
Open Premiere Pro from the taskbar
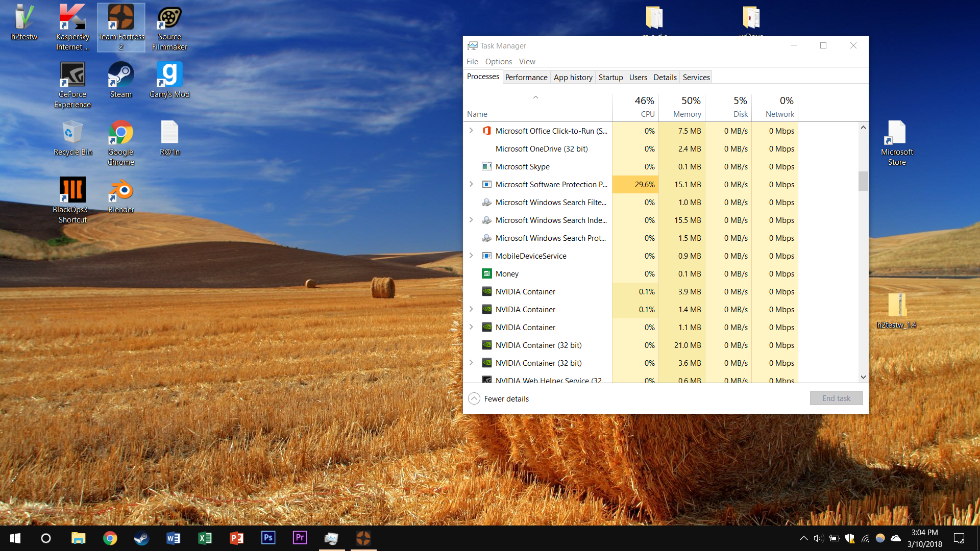click(300, 538)
